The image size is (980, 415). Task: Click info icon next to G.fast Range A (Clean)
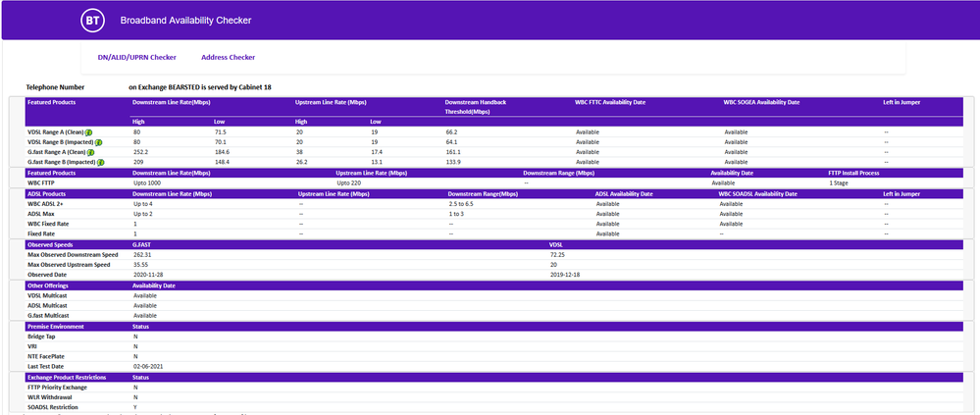pos(90,152)
